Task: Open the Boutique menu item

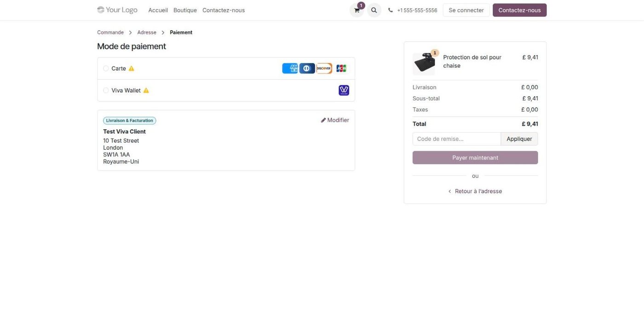Action: coord(185,10)
